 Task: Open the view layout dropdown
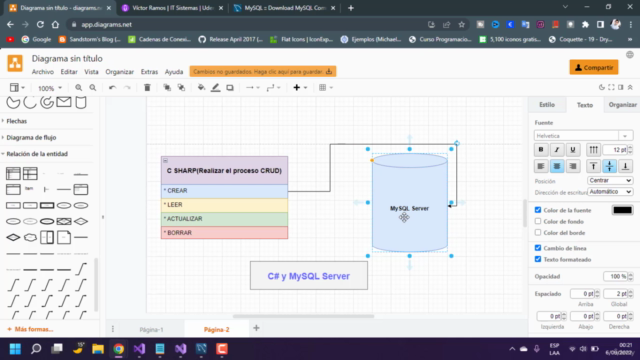17,88
